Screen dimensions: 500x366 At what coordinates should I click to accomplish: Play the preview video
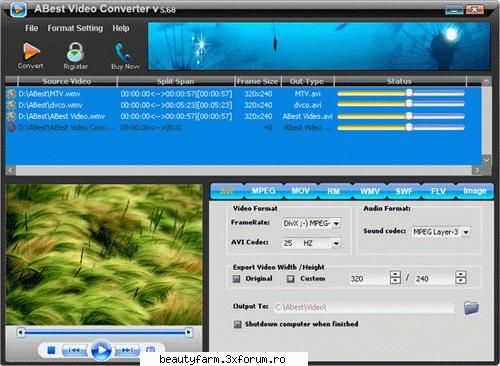pos(101,350)
